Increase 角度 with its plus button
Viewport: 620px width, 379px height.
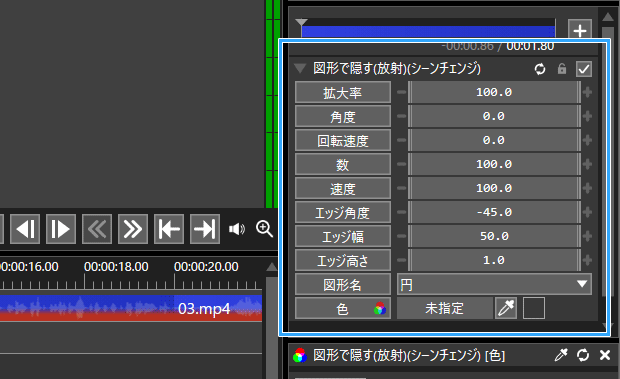[x=587, y=117]
